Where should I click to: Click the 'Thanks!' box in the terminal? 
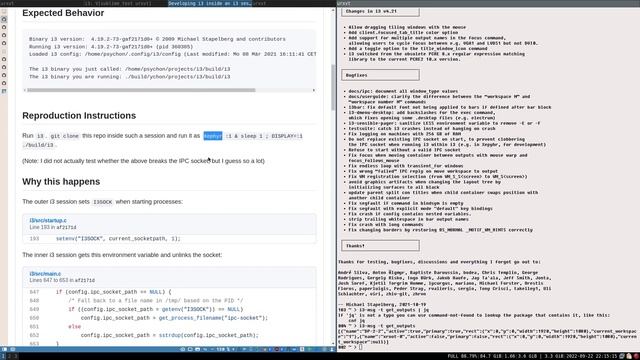(380, 246)
